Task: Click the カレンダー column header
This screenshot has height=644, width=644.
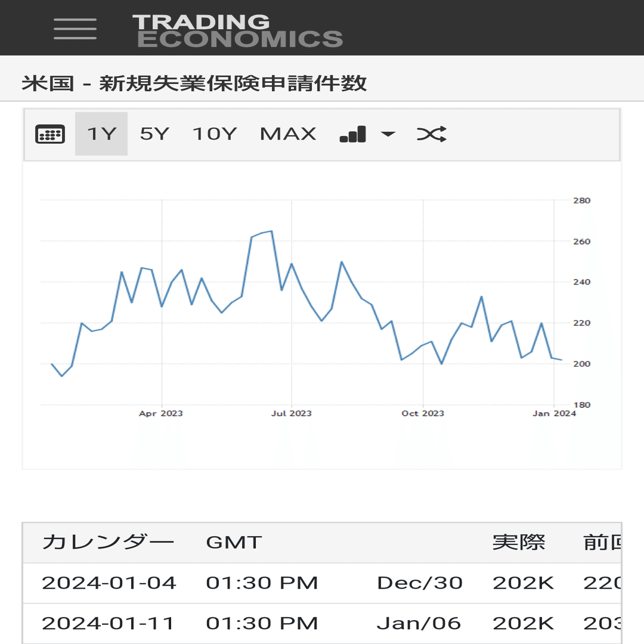Action: [x=108, y=542]
